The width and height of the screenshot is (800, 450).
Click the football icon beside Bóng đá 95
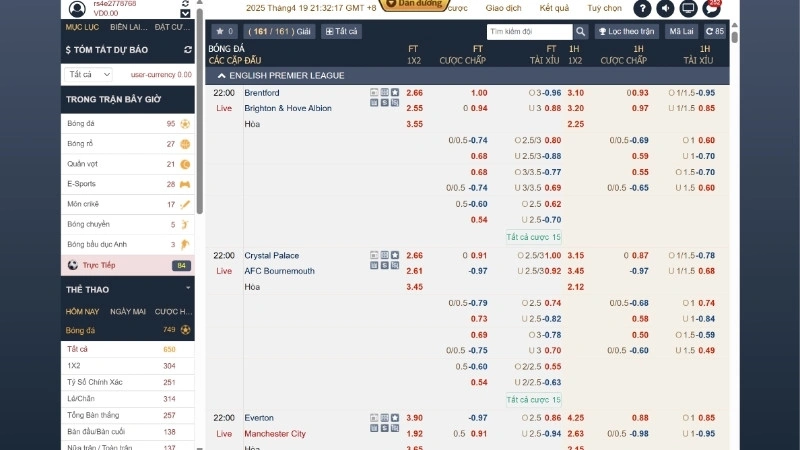click(185, 123)
